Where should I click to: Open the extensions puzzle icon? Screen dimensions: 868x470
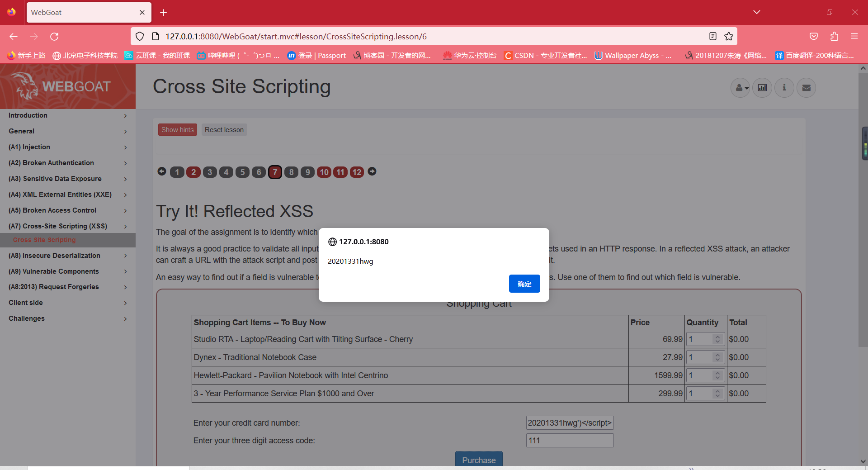coord(834,37)
